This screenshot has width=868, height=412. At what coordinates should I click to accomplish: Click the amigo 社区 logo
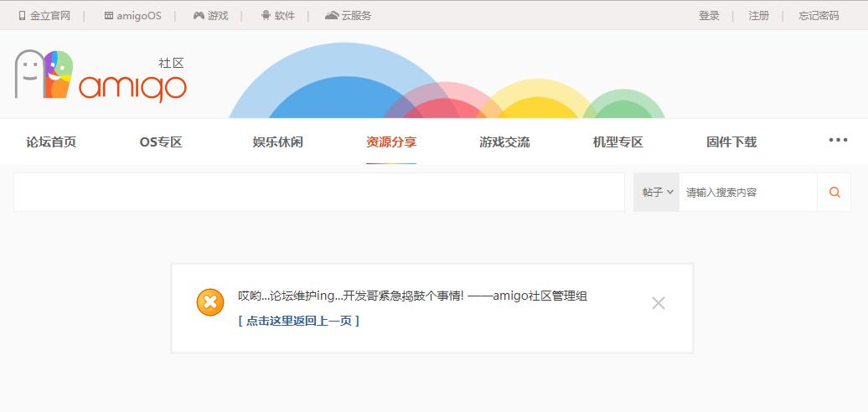coord(101,75)
